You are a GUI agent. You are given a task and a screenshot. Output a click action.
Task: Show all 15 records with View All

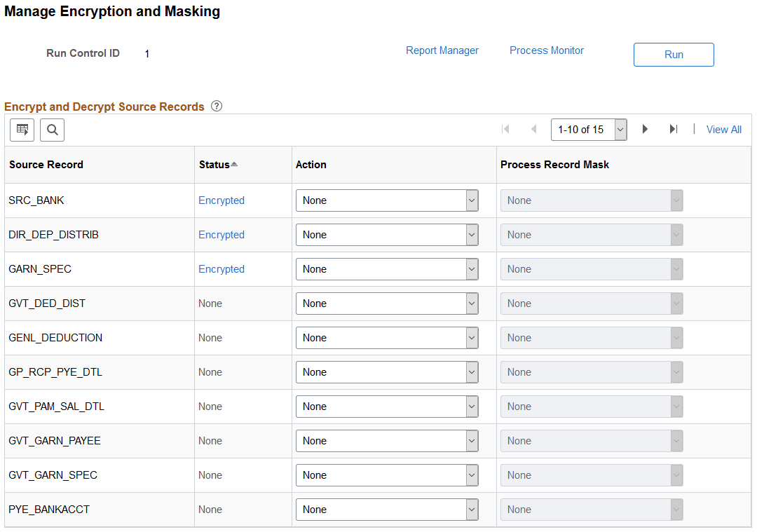(x=723, y=129)
